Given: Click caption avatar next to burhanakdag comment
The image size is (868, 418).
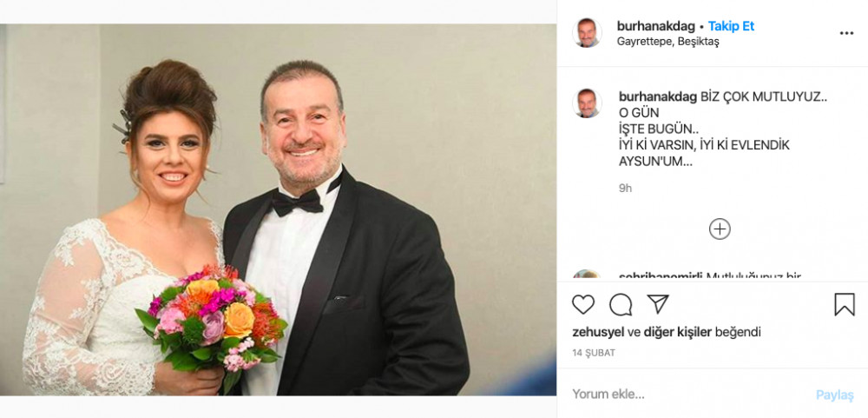Looking at the screenshot, I should point(587,103).
